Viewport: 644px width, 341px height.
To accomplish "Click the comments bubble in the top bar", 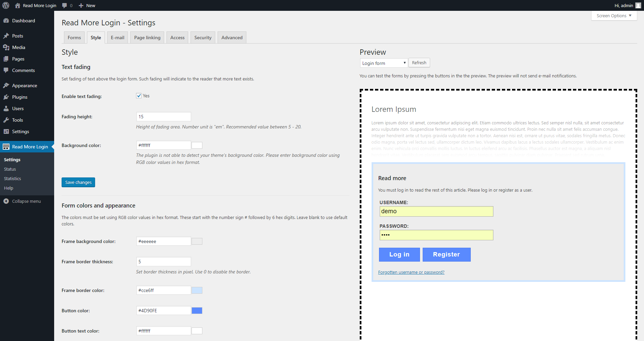I will point(64,5).
